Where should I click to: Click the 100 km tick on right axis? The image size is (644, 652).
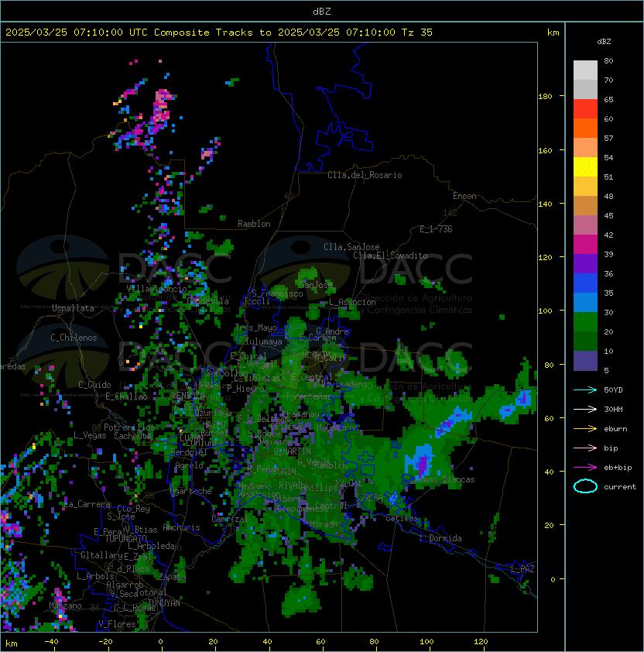[545, 311]
